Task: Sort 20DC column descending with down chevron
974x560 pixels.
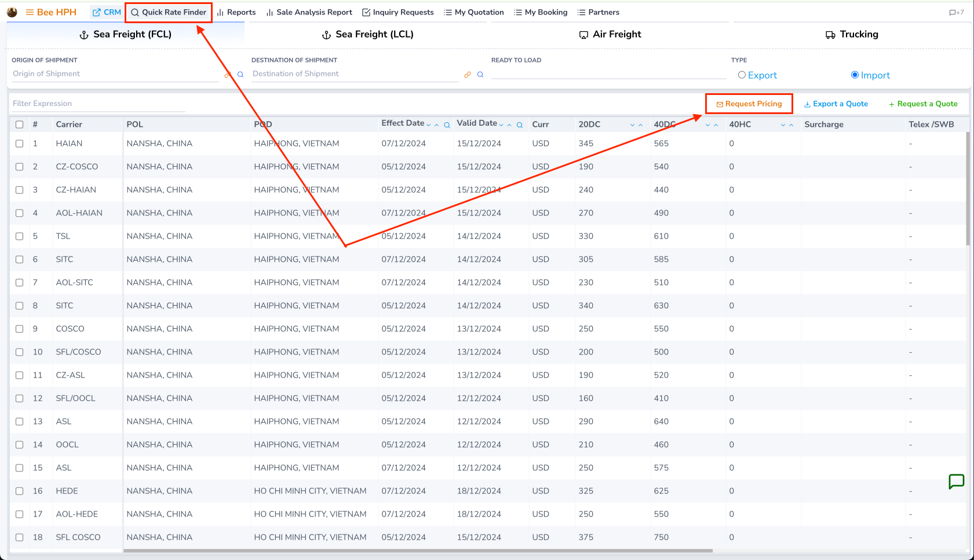Action: [x=632, y=125]
